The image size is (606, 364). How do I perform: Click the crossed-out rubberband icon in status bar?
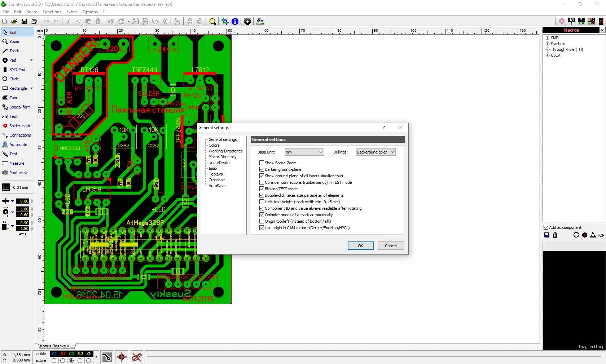point(137,357)
